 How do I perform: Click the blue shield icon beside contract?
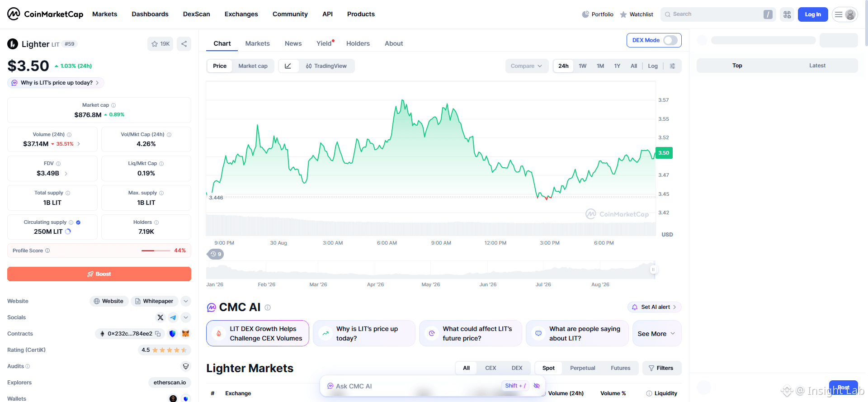pos(172,334)
